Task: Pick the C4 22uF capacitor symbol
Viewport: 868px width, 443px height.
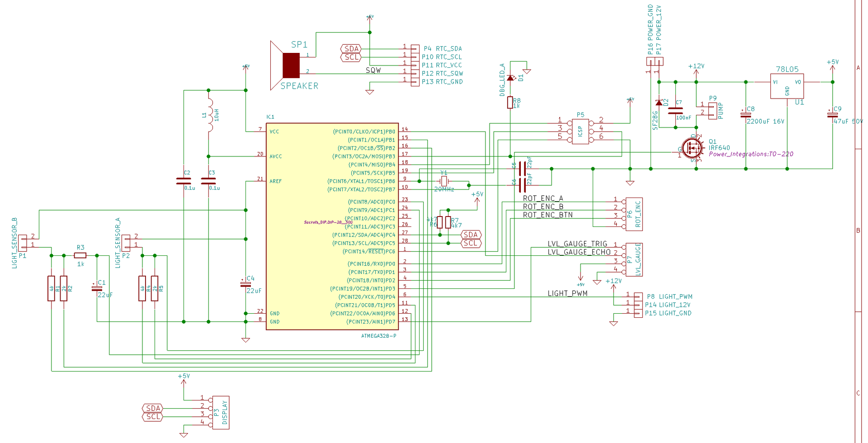Action: click(245, 284)
